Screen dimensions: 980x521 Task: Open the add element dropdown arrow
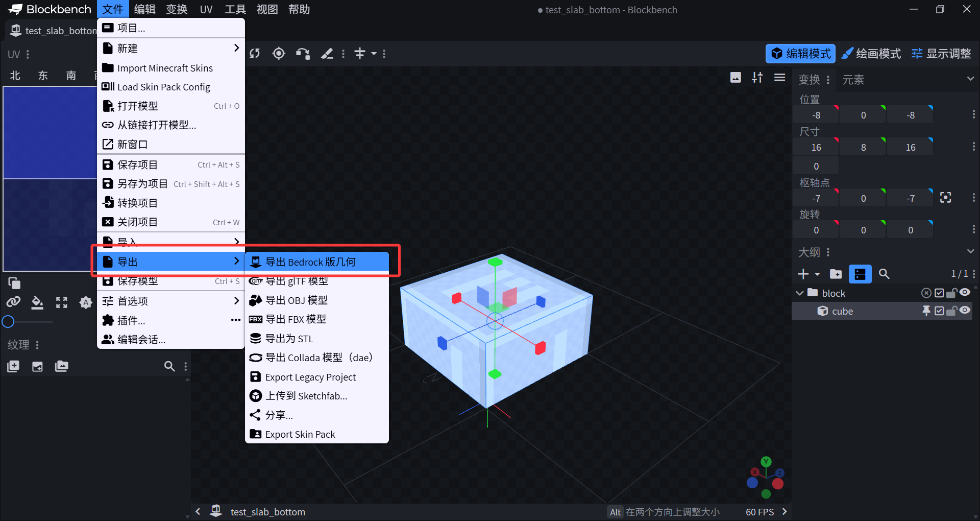click(817, 274)
